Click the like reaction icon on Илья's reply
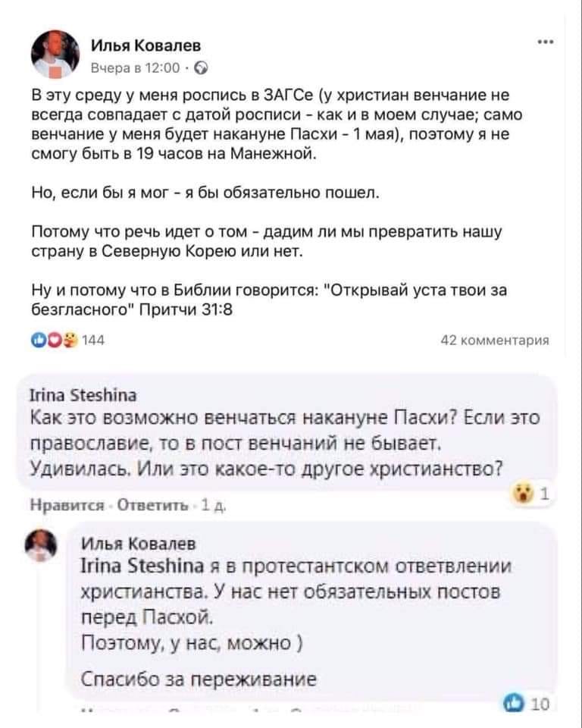This screenshot has width=582, height=728. (x=513, y=704)
